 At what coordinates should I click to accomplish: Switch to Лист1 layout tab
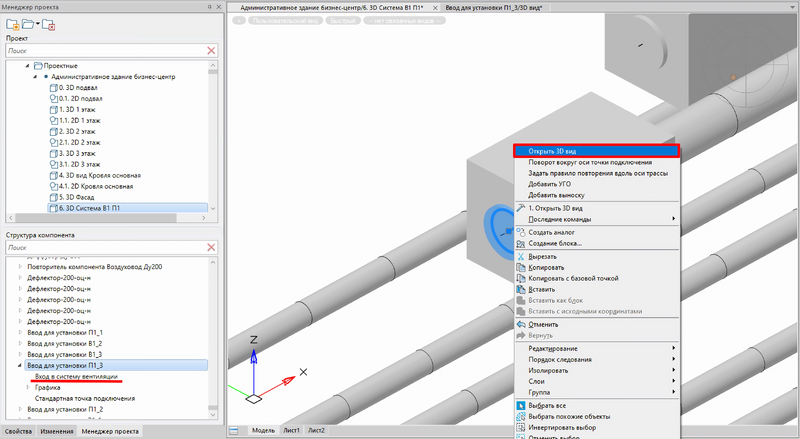[x=291, y=430]
